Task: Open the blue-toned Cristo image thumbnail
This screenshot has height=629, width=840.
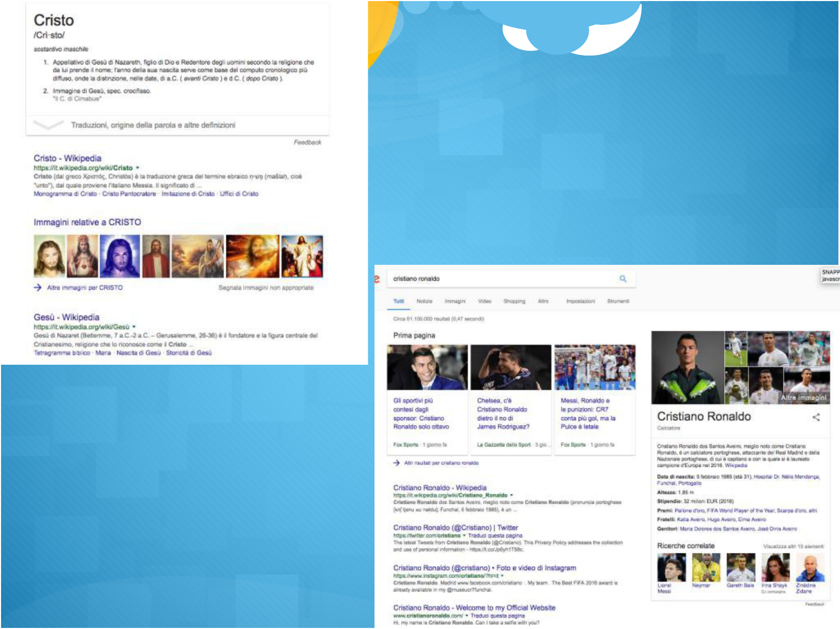Action: point(120,256)
